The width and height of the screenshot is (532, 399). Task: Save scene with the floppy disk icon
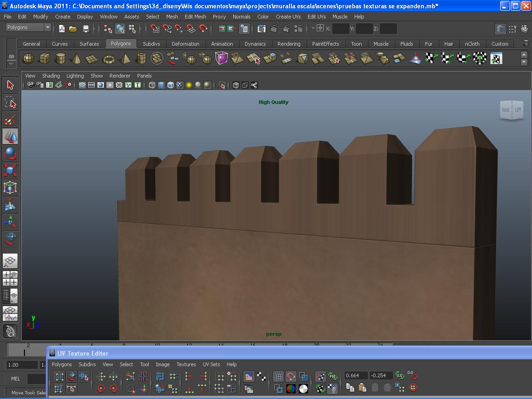(85, 29)
